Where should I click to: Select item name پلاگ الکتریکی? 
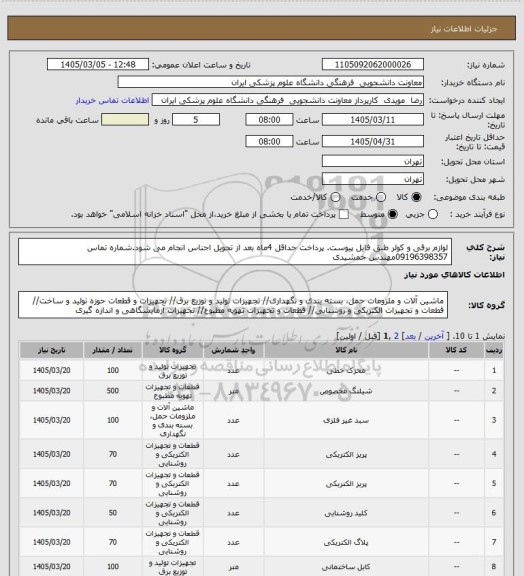click(x=346, y=543)
